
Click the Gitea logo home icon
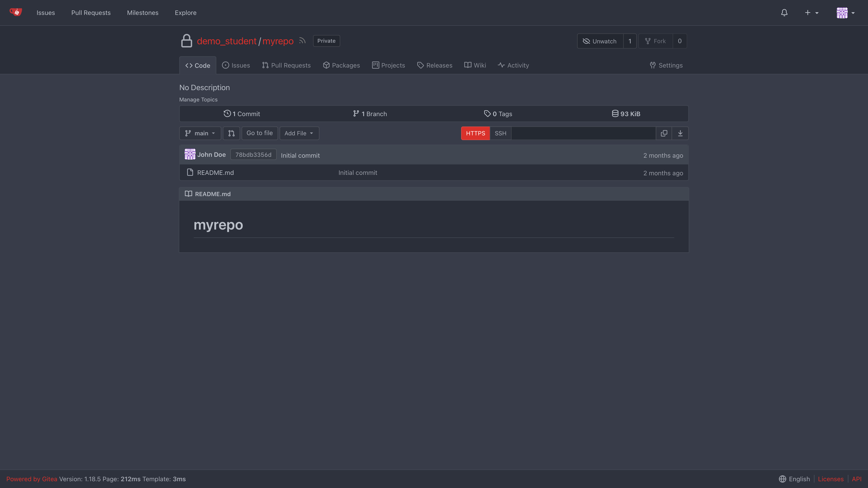[x=16, y=12]
